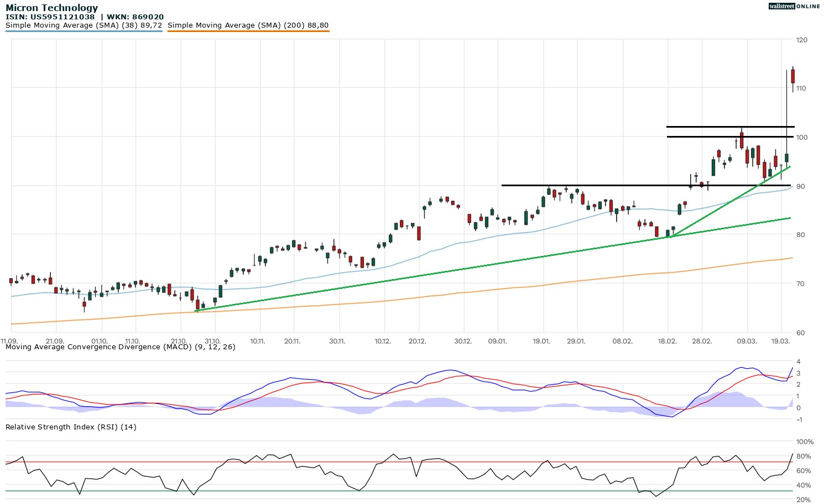
Task: Click the blue SMA 38 legend color line
Action: click(x=84, y=32)
